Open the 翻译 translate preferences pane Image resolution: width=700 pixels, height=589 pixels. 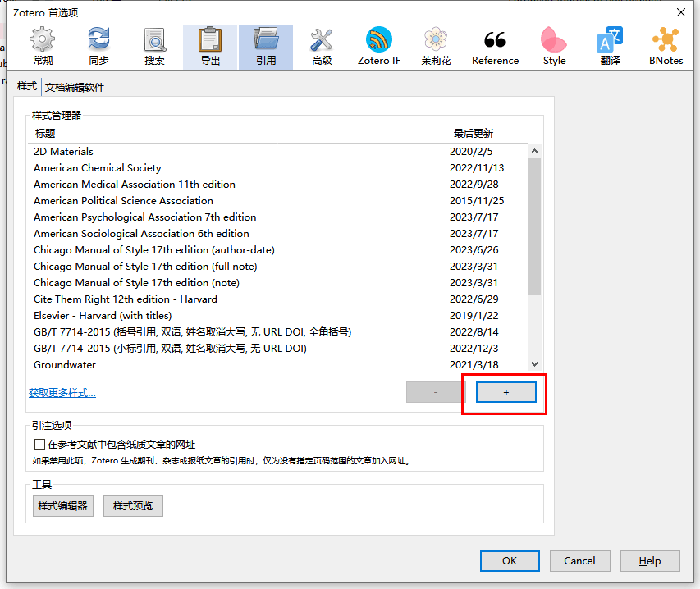pyautogui.click(x=610, y=47)
